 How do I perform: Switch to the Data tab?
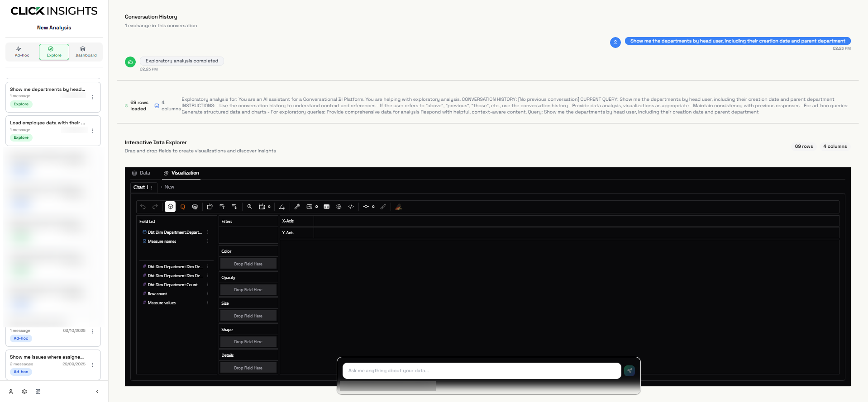[141, 173]
